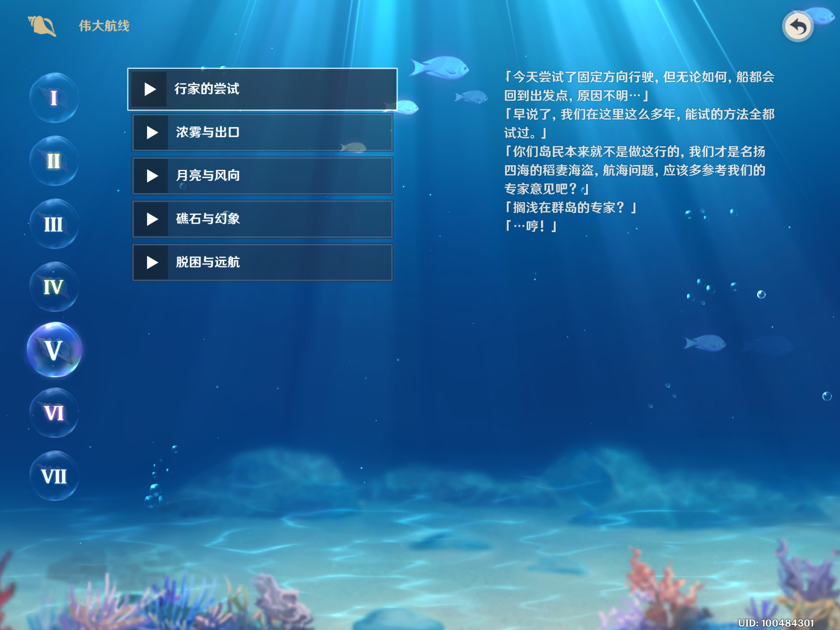
Task: Click the back arrow button
Action: [x=798, y=26]
